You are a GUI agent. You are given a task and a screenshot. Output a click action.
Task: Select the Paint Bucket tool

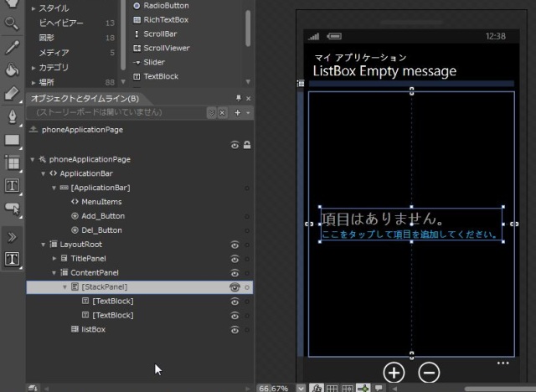click(x=12, y=70)
